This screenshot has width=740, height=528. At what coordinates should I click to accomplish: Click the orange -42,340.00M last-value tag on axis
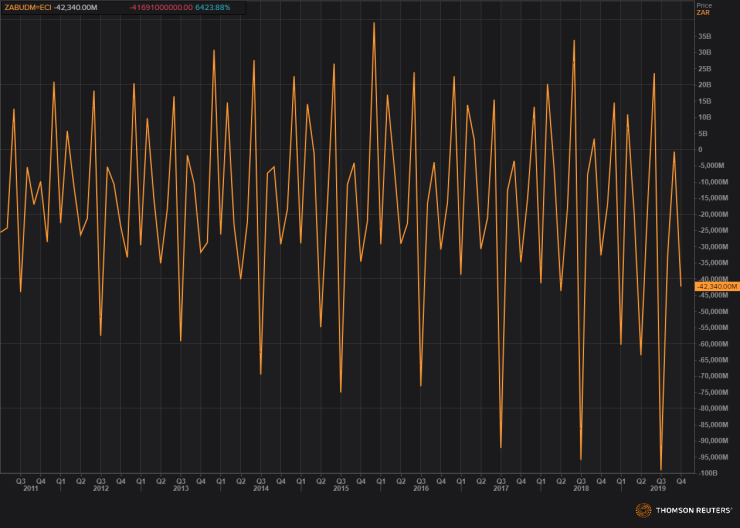tap(717, 286)
